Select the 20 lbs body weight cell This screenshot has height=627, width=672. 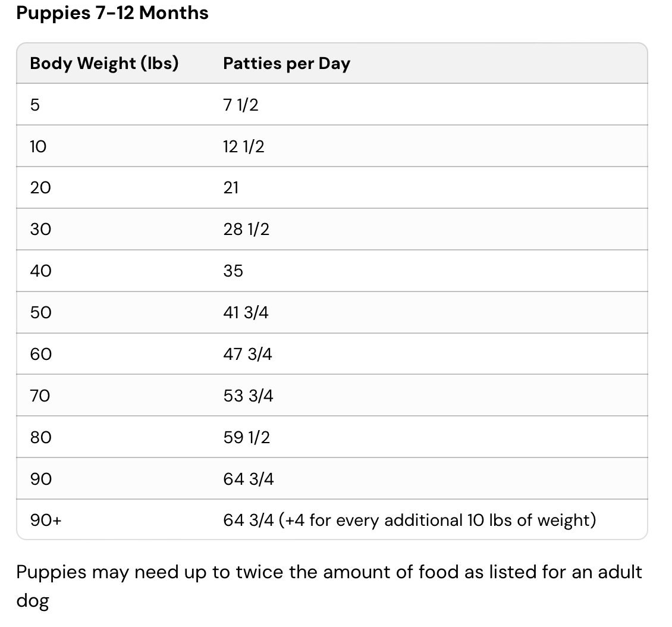[x=40, y=188]
